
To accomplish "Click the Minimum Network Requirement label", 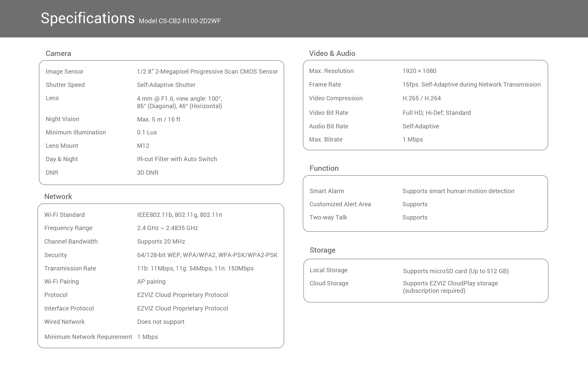I will (88, 337).
